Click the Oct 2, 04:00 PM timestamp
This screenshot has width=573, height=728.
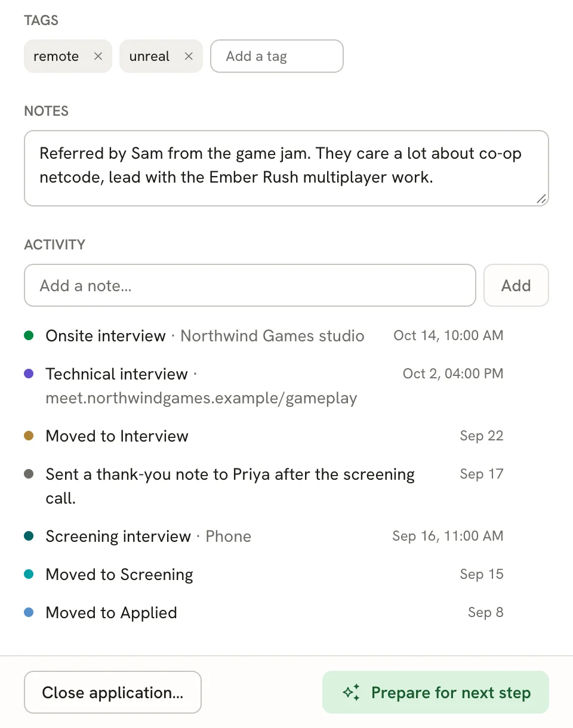click(453, 374)
